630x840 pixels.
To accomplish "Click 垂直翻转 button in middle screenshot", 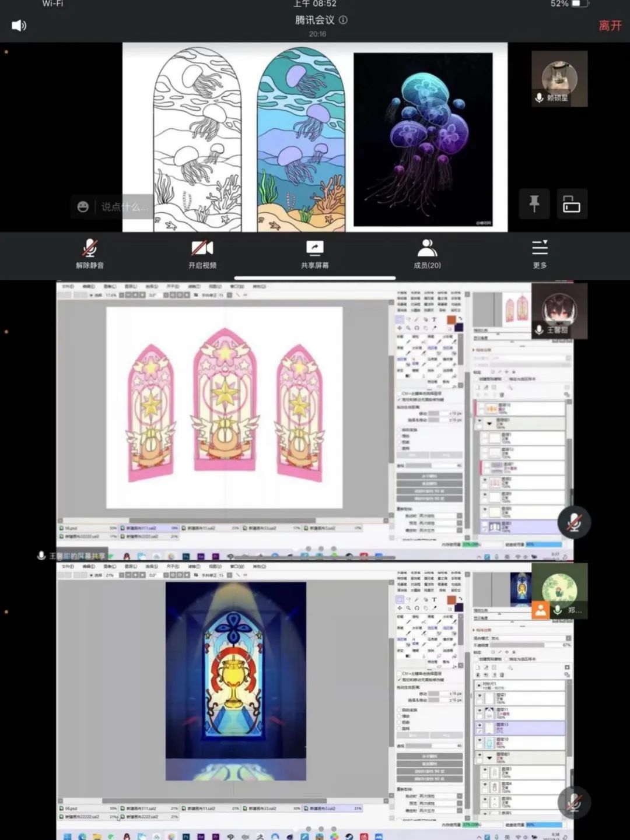I will coord(429,484).
